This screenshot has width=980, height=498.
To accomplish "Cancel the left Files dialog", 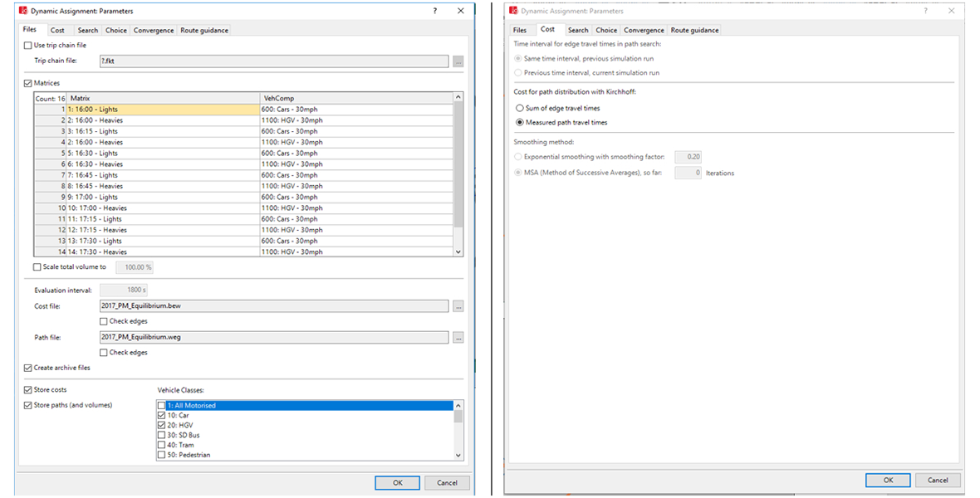I will [447, 483].
